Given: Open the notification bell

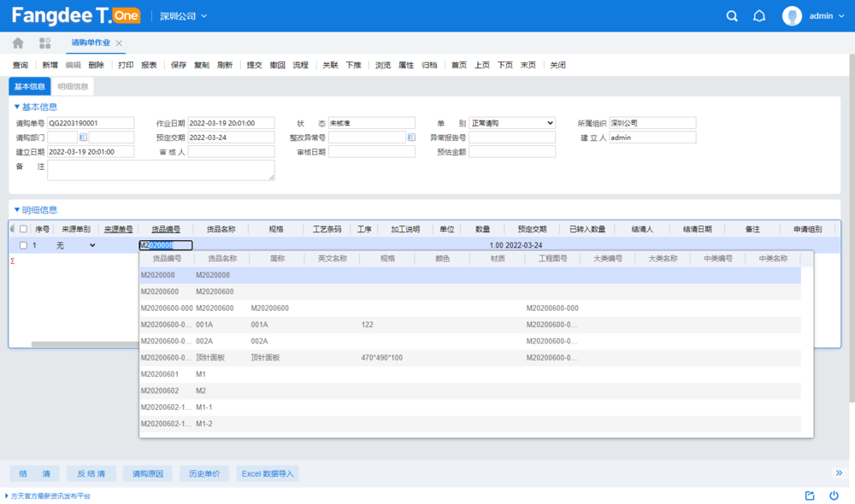Looking at the screenshot, I should click(758, 16).
